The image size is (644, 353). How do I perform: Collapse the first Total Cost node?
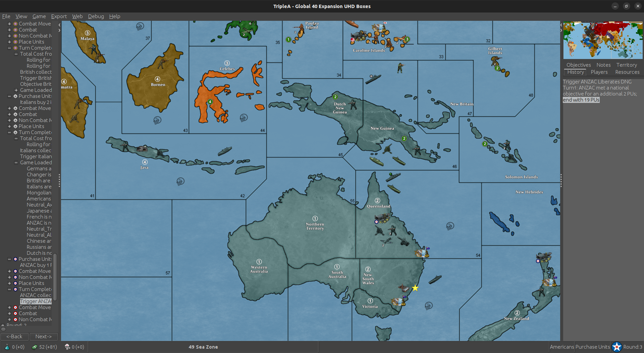16,54
